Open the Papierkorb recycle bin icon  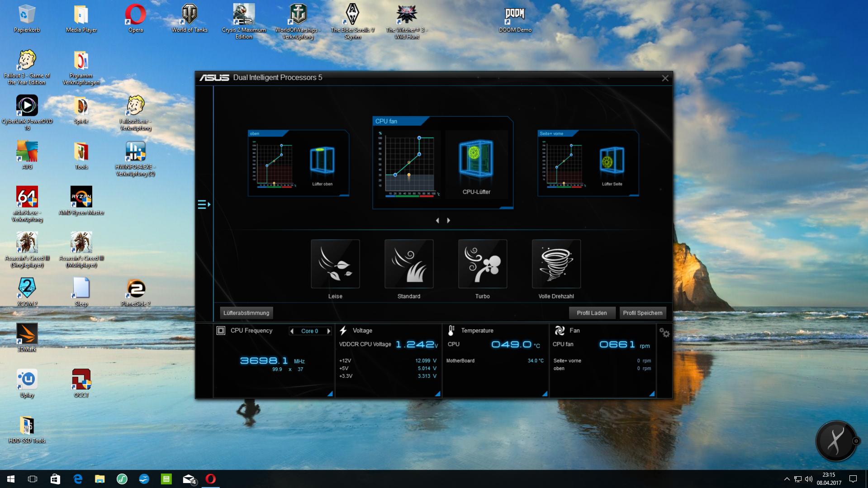[27, 19]
